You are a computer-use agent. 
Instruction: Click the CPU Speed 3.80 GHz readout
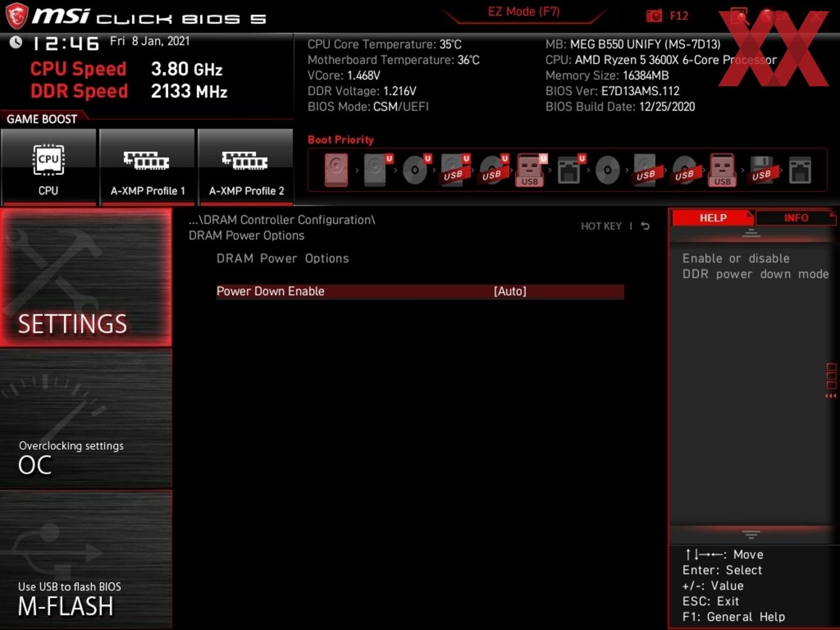(126, 69)
